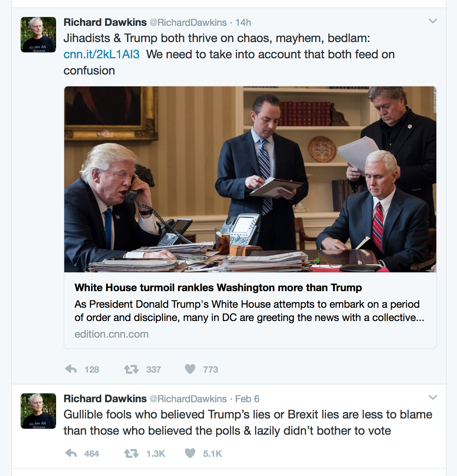Open Richard Dawkins name on first tweet
Screen dimensions: 457x476
105,22
